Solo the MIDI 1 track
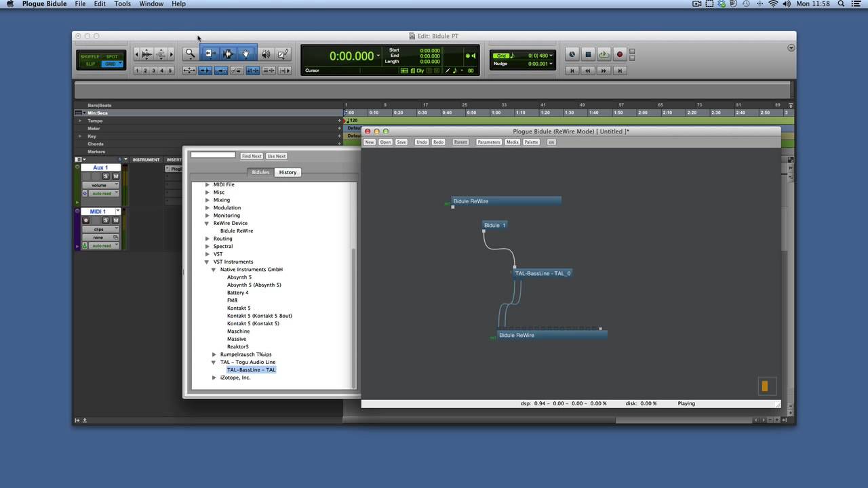Viewport: 868px width, 488px height. [106, 220]
